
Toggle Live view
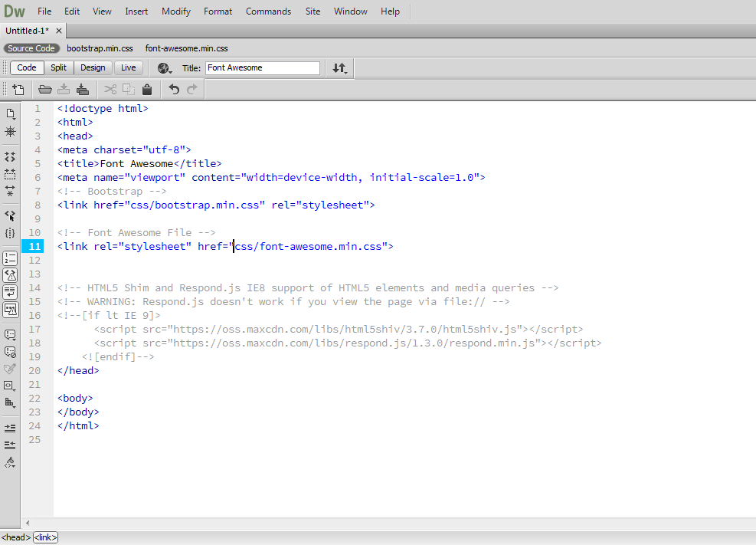128,68
